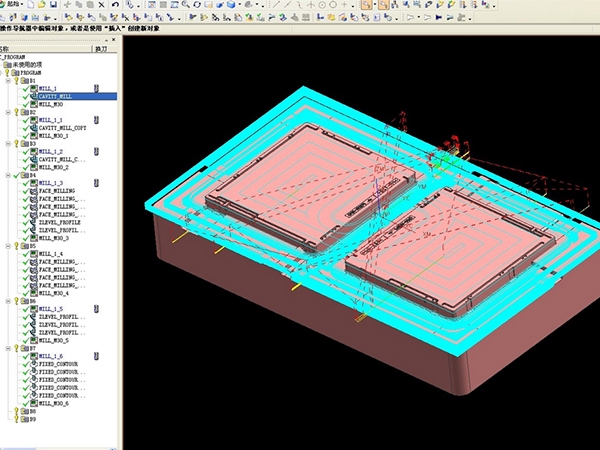Click the green status checkmark beside MILL_M30
The width and height of the screenshot is (600, 450).
tap(26, 104)
